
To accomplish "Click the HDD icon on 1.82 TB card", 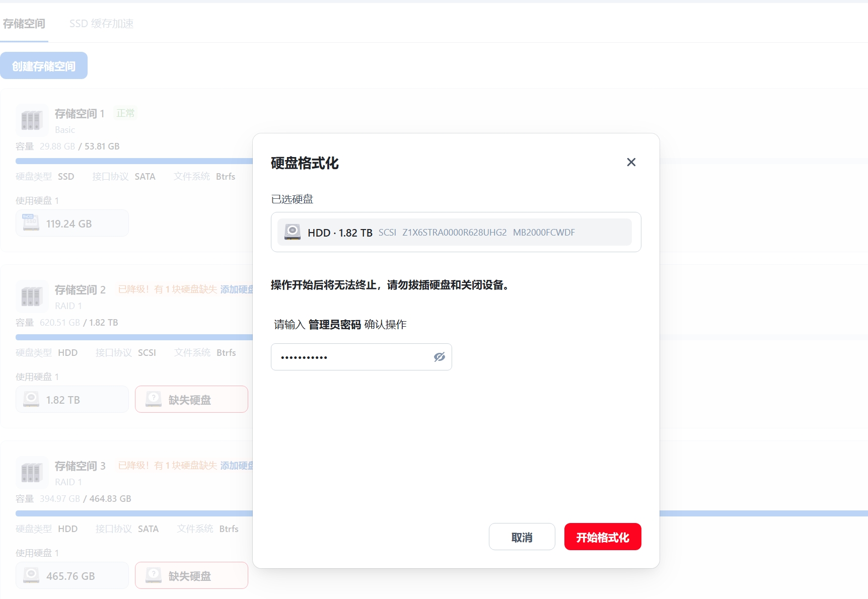I will 31,399.
